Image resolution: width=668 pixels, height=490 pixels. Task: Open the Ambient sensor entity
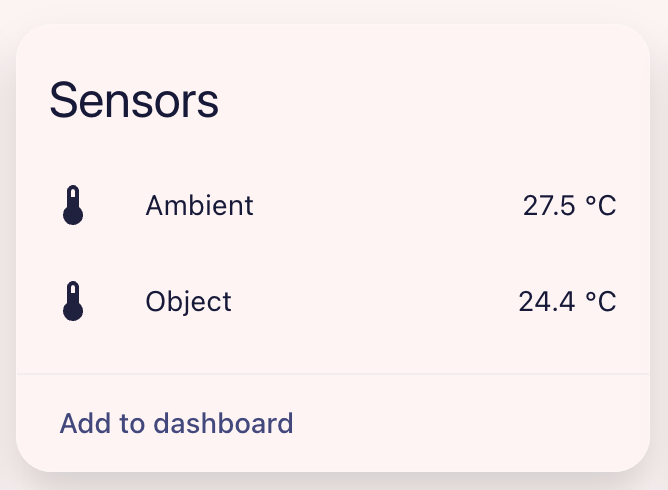tap(330, 205)
